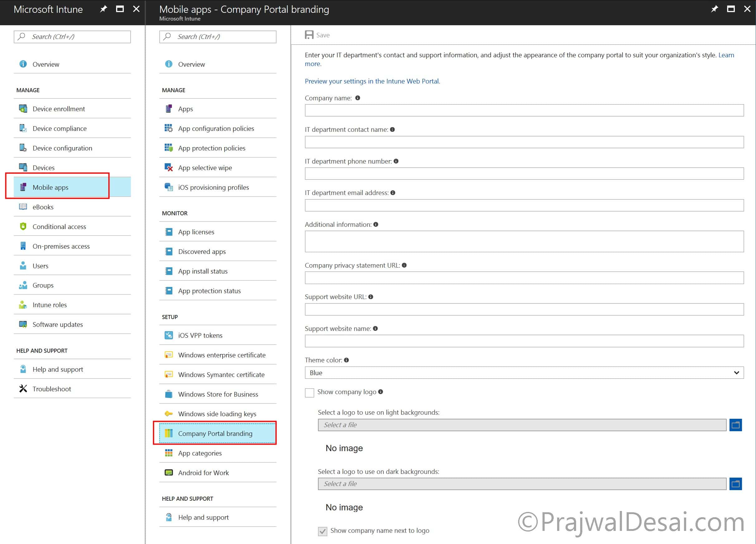
Task: Click the IT department phone number info icon
Action: point(396,161)
